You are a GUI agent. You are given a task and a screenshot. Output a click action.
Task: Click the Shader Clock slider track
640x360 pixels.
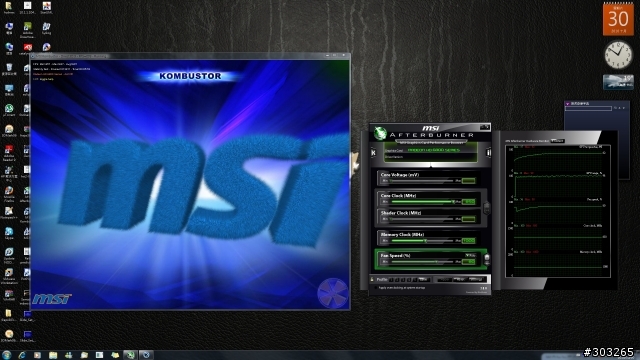click(x=422, y=219)
